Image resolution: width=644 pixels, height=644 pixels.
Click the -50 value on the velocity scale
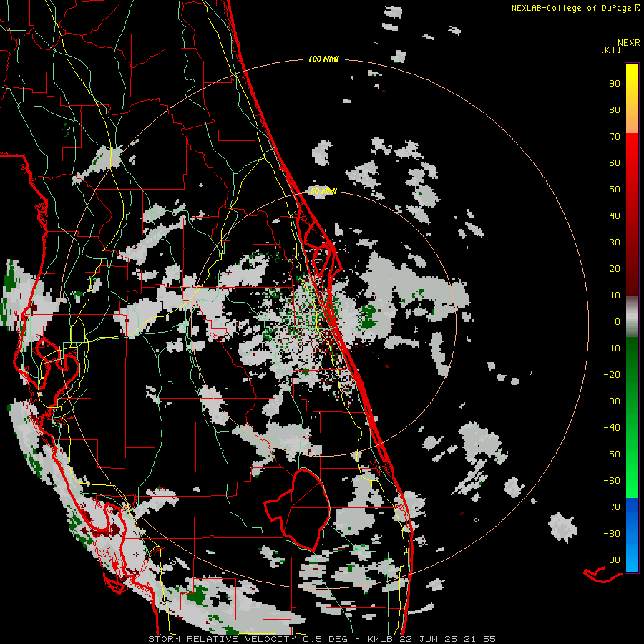coord(612,454)
